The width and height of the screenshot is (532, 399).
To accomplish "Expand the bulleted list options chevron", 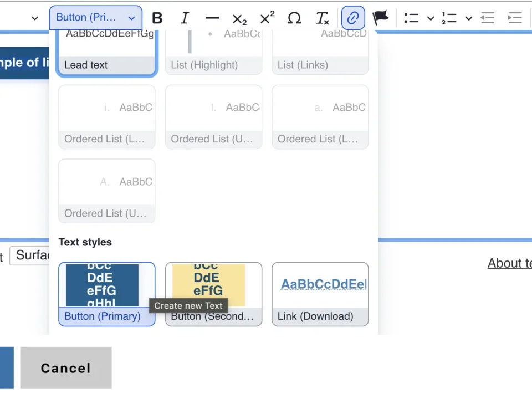I will pyautogui.click(x=431, y=18).
